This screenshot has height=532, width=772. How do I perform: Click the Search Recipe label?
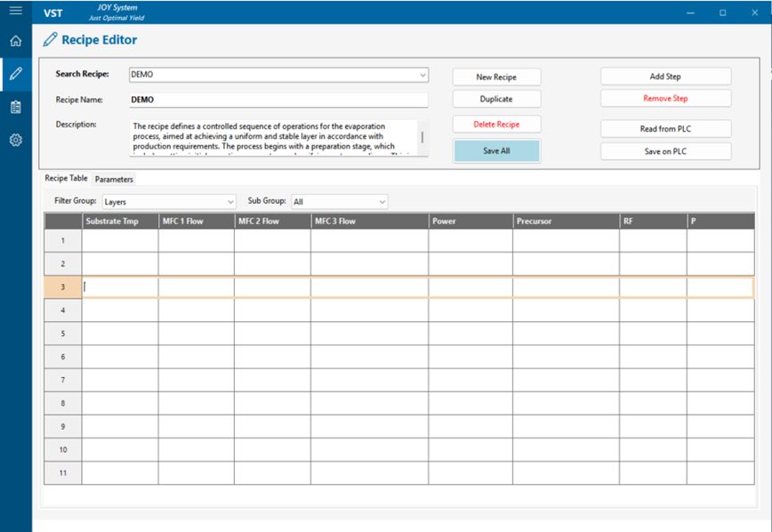(x=82, y=74)
